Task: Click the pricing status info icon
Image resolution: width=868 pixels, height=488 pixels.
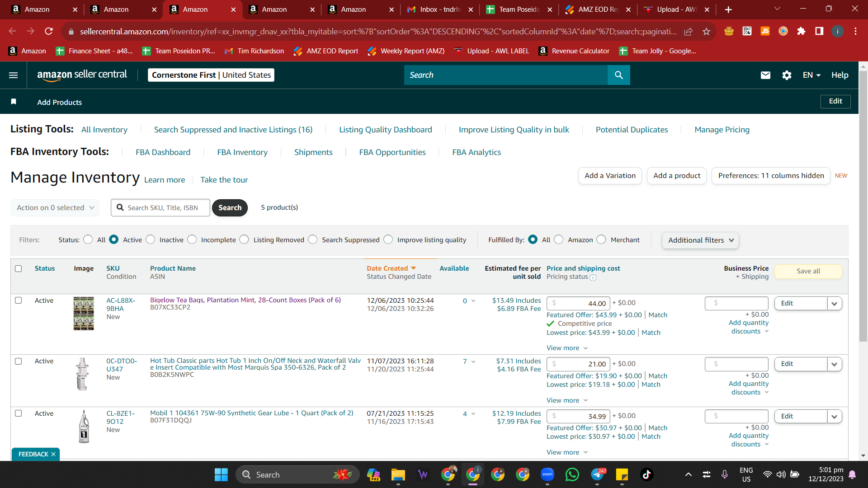Action: pos(593,277)
